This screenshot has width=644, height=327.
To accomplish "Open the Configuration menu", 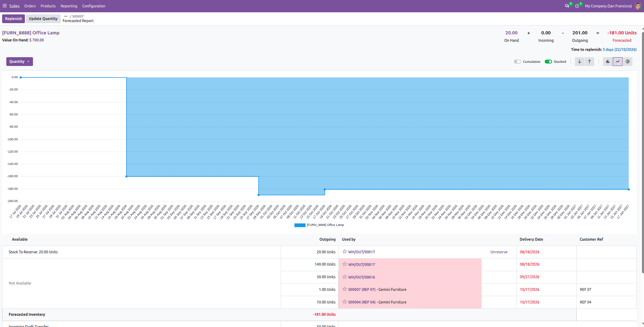I will point(94,6).
